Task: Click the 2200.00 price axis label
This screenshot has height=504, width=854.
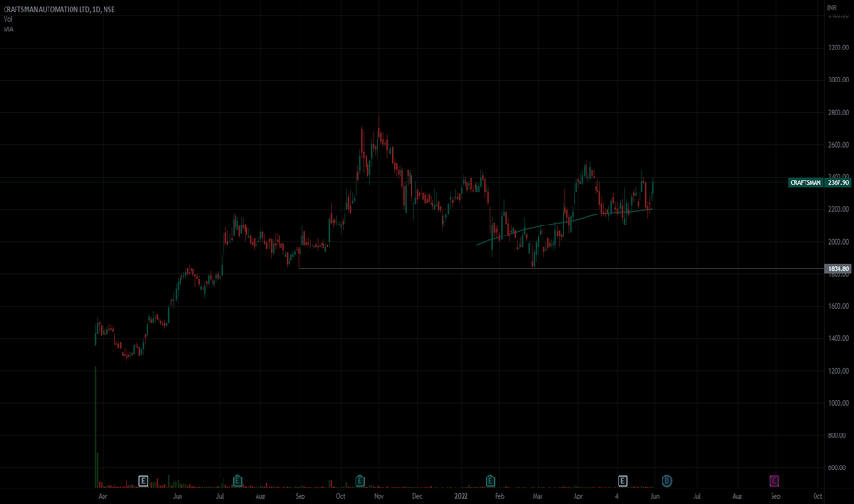Action: [838, 209]
